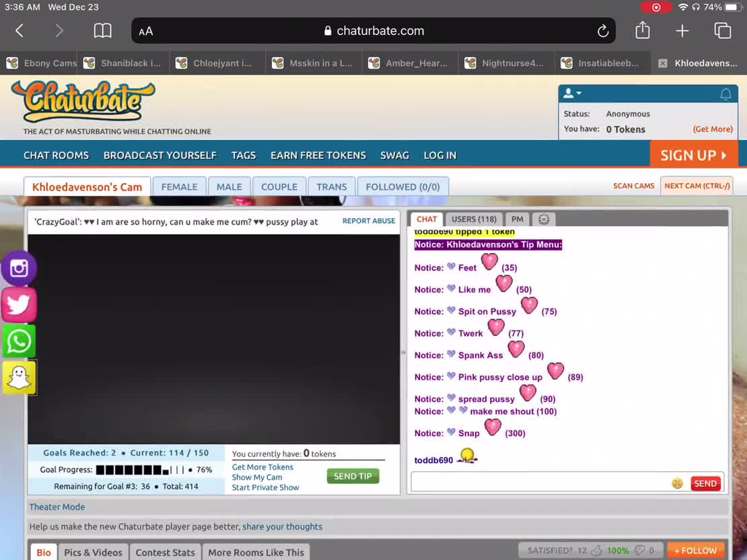The image size is (747, 560).
Task: Open the Safari share sheet icon
Action: [643, 30]
